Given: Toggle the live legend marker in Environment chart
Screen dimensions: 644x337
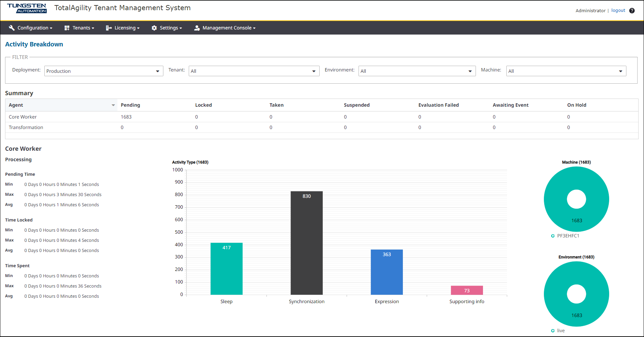Looking at the screenshot, I should 553,331.
